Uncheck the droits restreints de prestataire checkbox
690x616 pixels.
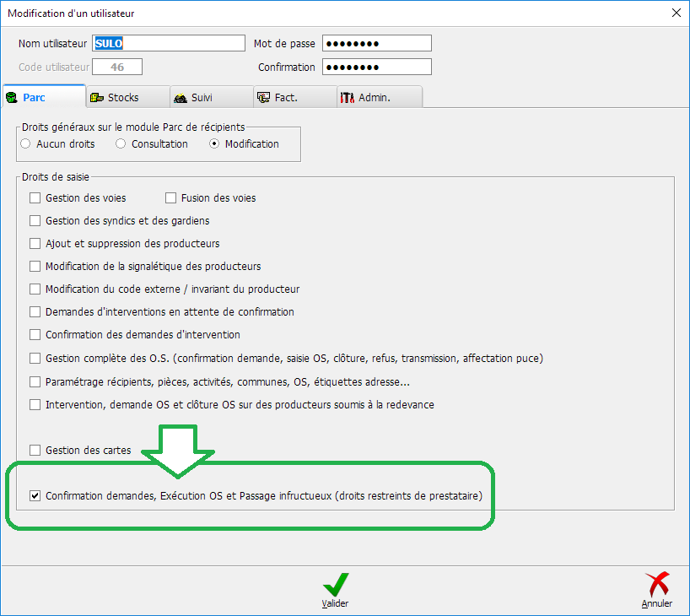pos(35,496)
